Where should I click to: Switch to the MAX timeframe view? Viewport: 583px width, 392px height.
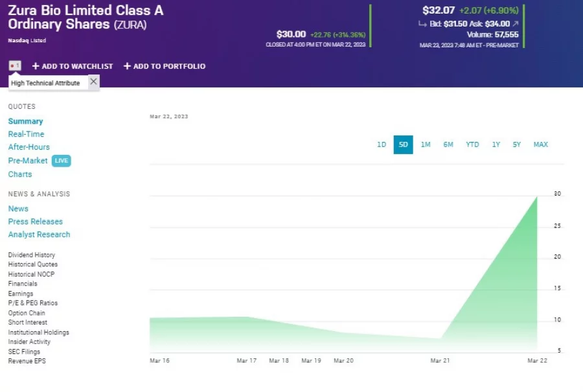[540, 144]
